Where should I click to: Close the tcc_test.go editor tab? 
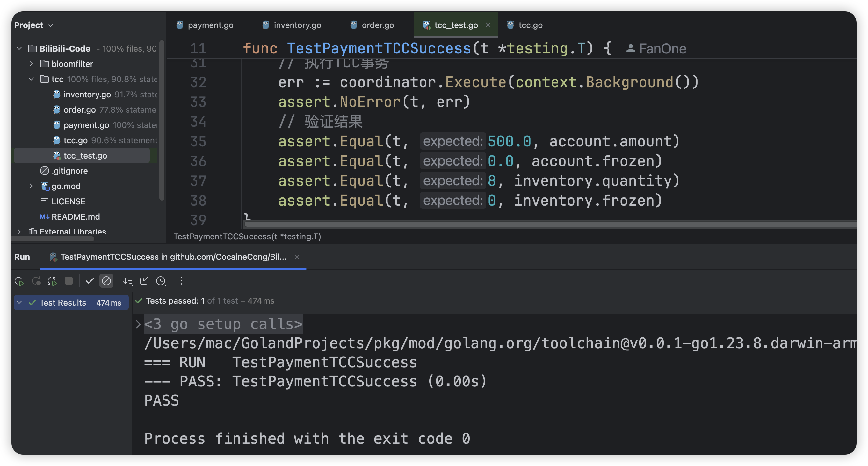click(x=488, y=25)
